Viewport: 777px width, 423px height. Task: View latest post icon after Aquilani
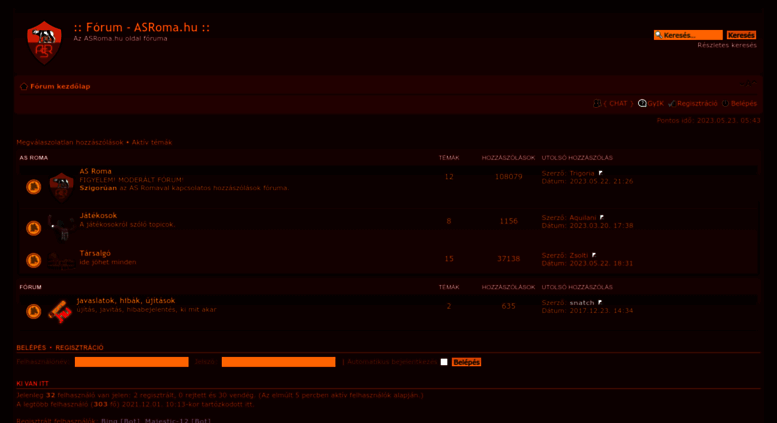click(602, 217)
